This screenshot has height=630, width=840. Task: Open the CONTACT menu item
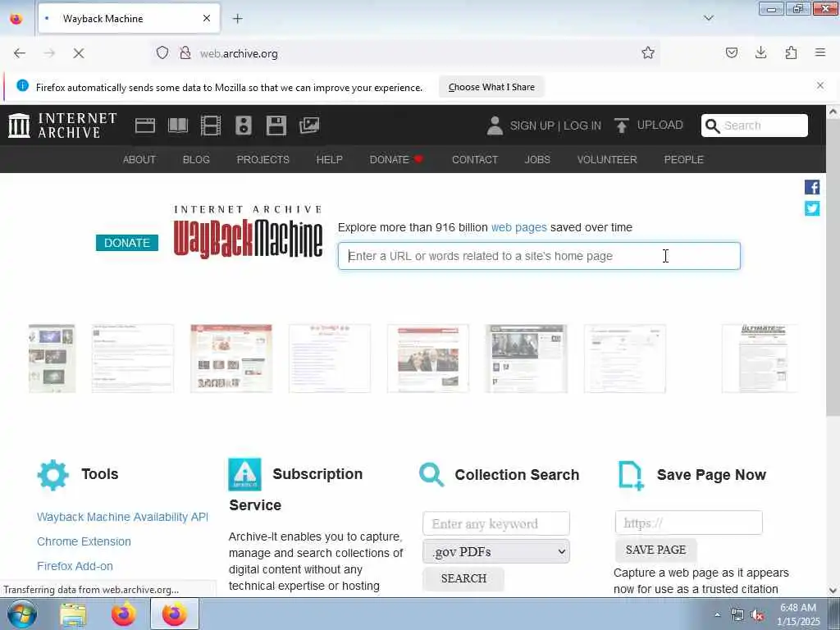tap(475, 160)
